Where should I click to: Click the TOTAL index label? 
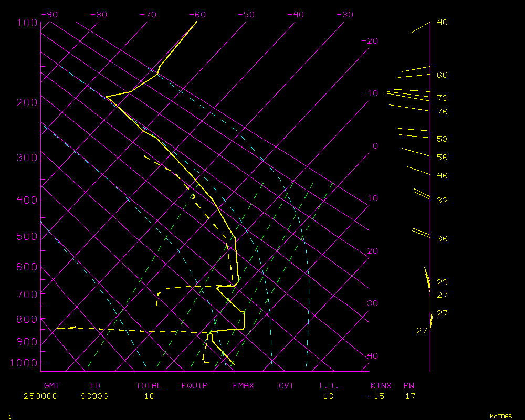click(149, 386)
